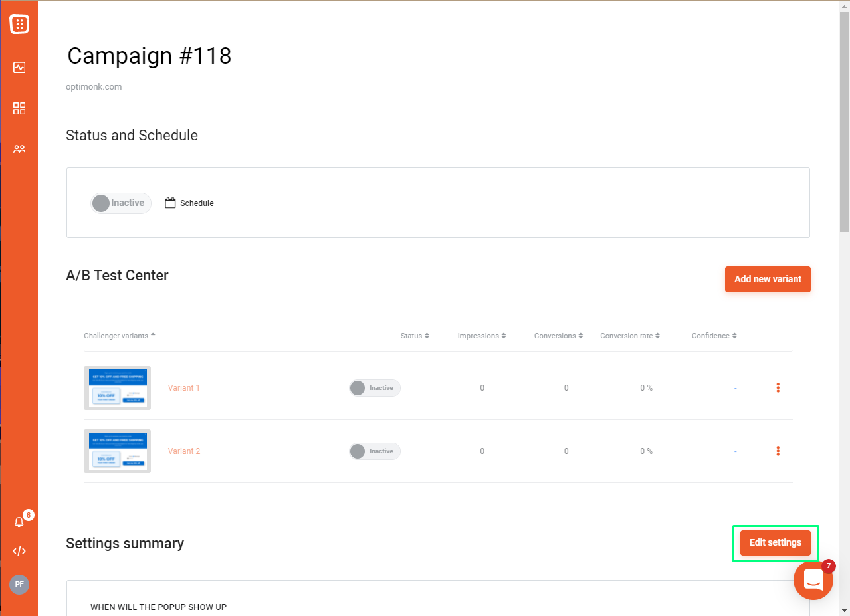Open the analytics dashboard sidebar icon

(x=19, y=67)
